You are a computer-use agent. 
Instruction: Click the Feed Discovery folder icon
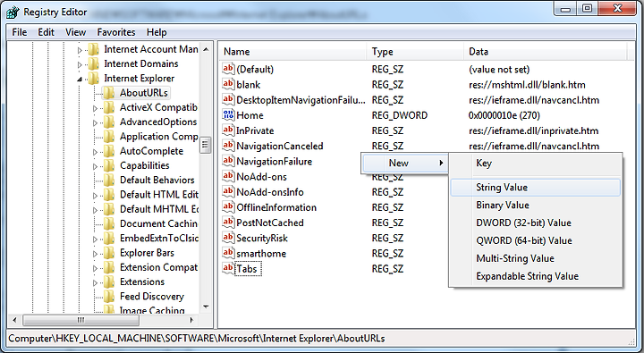tap(109, 296)
